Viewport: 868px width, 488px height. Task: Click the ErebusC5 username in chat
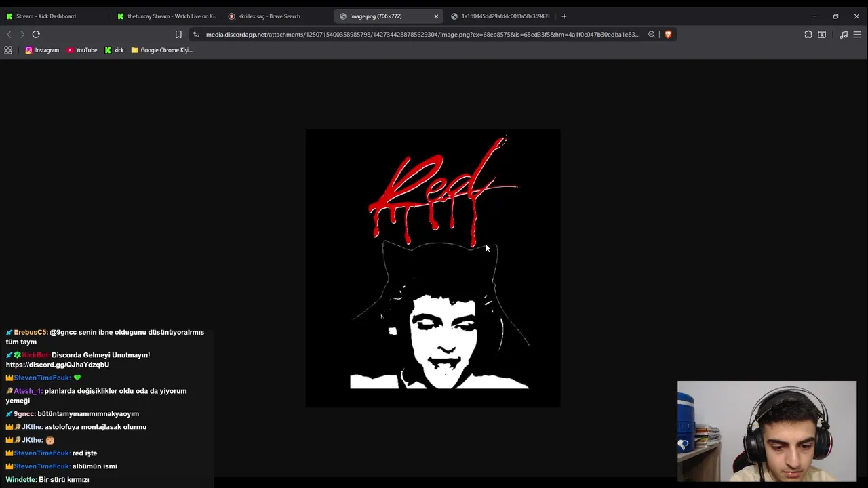coord(31,333)
